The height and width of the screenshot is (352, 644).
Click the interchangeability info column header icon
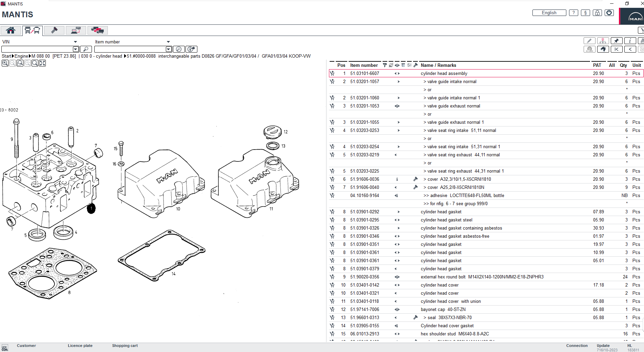click(397, 65)
